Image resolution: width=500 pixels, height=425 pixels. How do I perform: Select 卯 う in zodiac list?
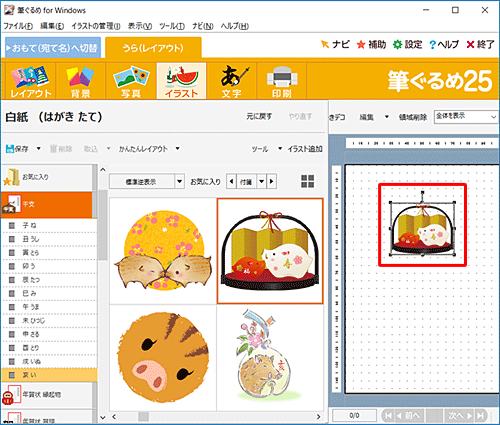pos(49,266)
